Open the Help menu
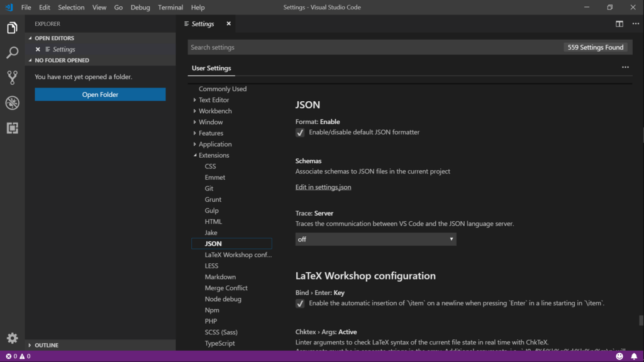 (197, 8)
